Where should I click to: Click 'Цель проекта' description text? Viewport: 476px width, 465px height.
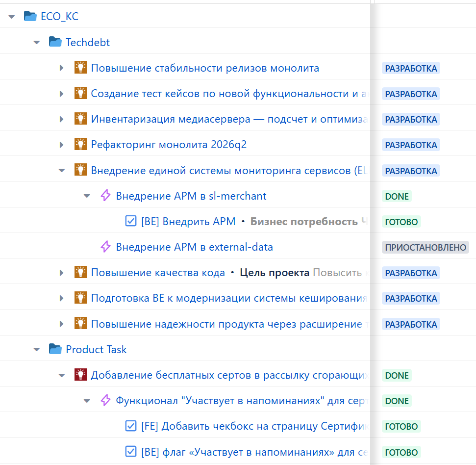(x=275, y=273)
